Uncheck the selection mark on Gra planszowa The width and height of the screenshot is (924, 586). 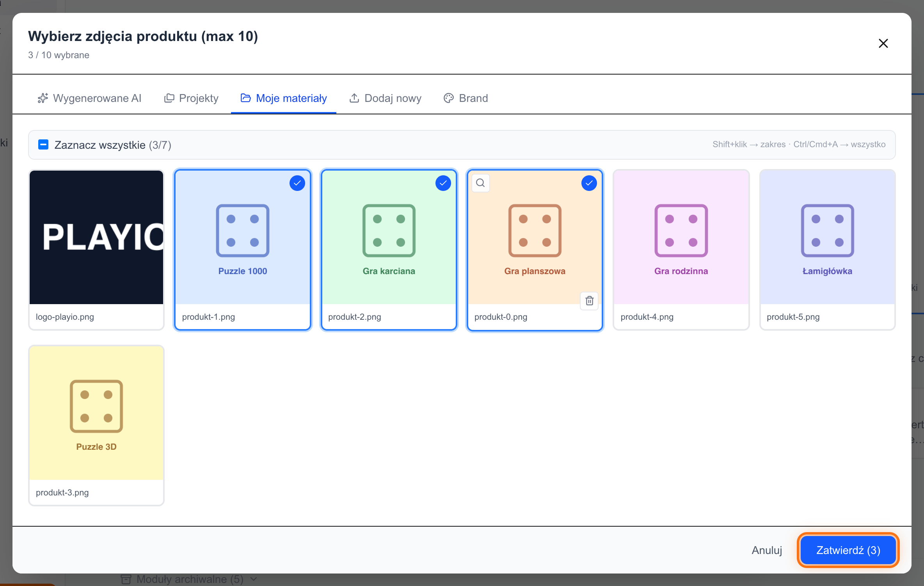[x=589, y=183]
